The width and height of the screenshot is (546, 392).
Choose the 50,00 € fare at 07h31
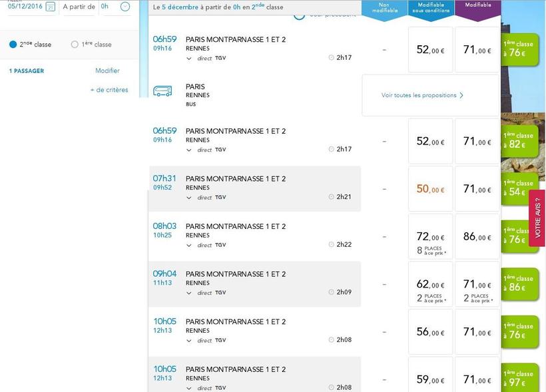430,189
